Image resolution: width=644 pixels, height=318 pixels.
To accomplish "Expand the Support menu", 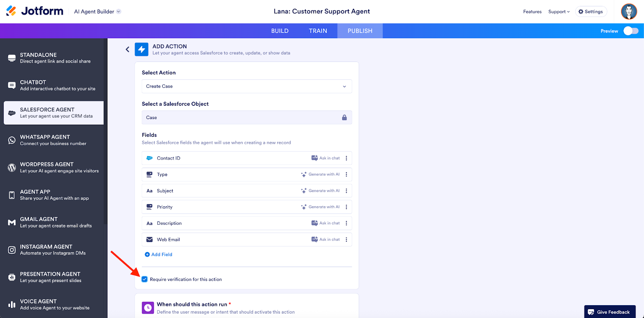I will [x=559, y=12].
